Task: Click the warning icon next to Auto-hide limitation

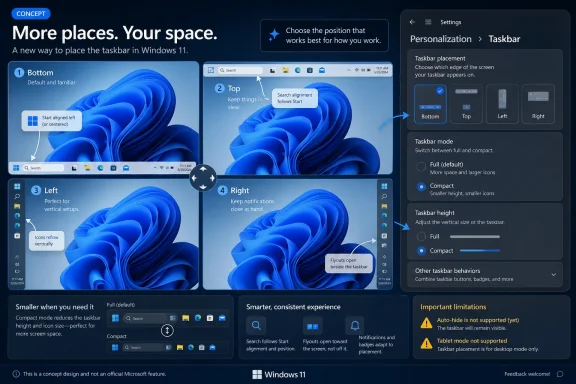Action: pyautogui.click(x=426, y=323)
